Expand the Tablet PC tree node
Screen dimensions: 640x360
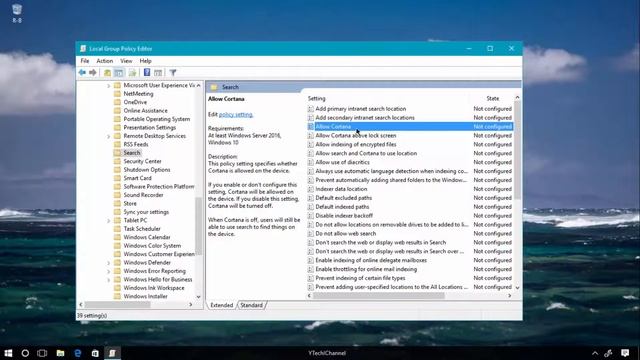(109, 221)
